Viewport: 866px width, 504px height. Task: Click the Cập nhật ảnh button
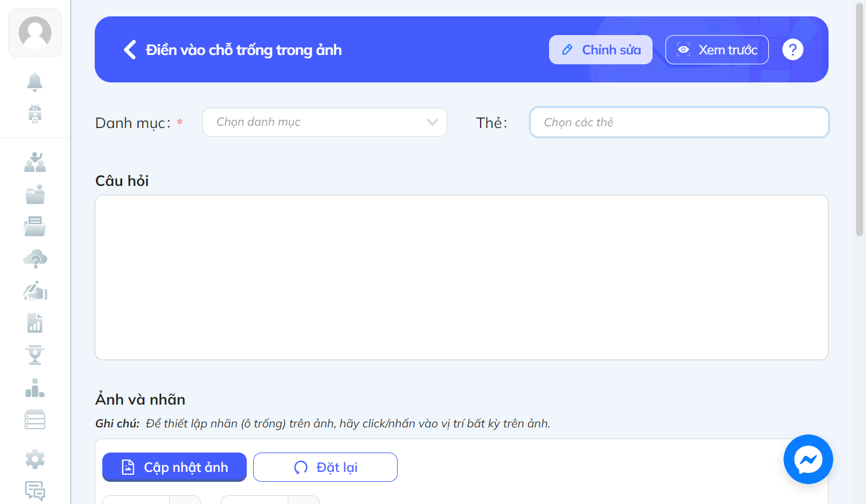[x=174, y=467]
